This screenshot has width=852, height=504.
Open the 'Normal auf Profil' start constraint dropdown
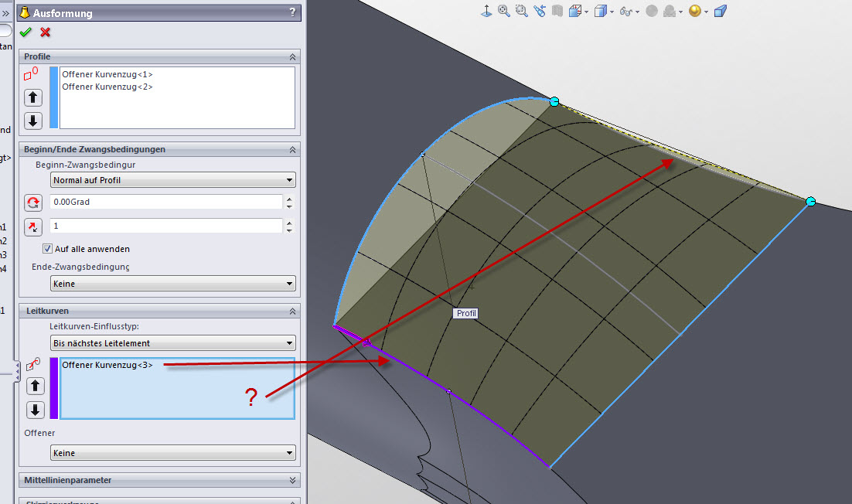pos(172,180)
